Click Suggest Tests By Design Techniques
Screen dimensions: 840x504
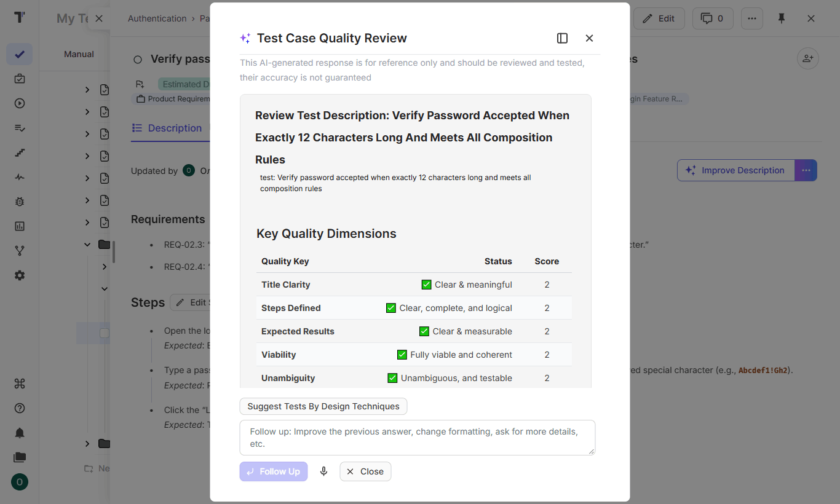click(x=323, y=406)
